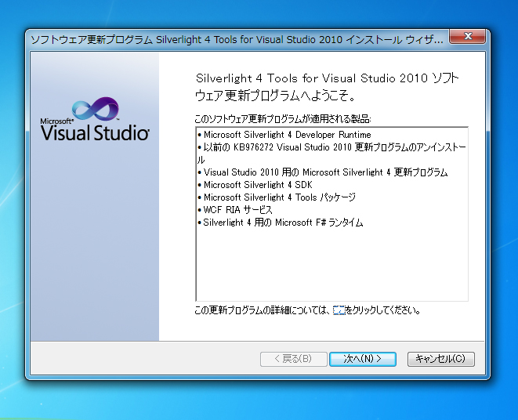Screen dimensions: 518x420
Task: Select 'Silverlight 4 用の Microsoft F# ランタイム' entry
Action: 280,223
